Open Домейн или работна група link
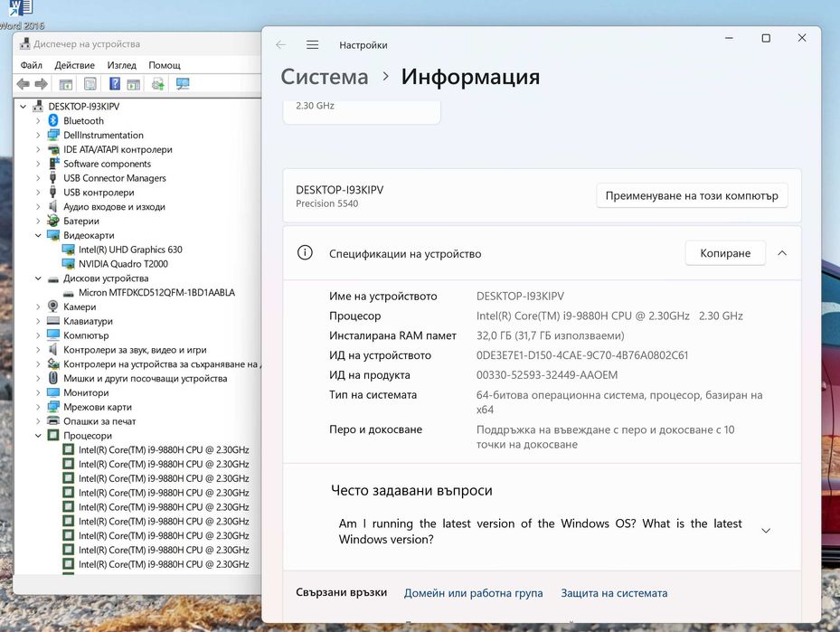 pyautogui.click(x=473, y=593)
